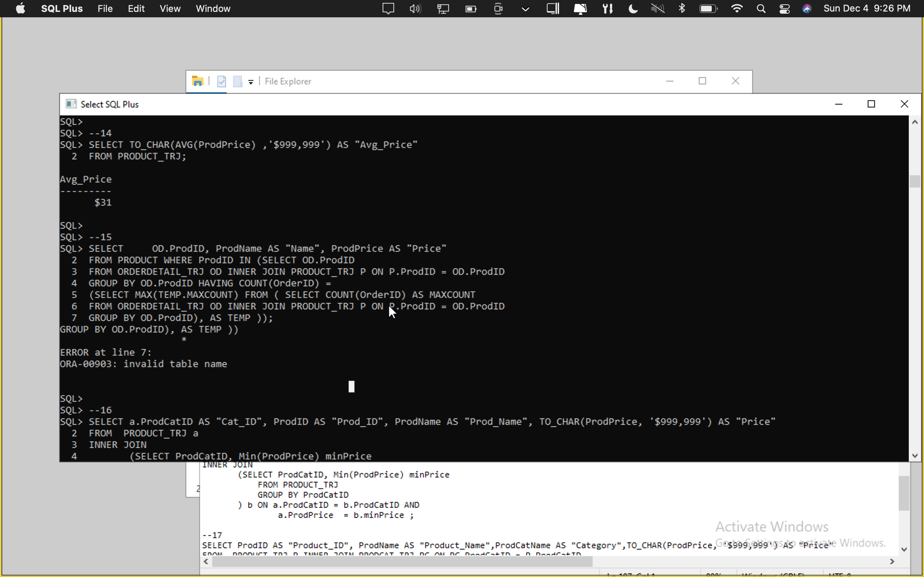This screenshot has height=577, width=924.
Task: Click the File Explorer folder icon
Action: [197, 81]
